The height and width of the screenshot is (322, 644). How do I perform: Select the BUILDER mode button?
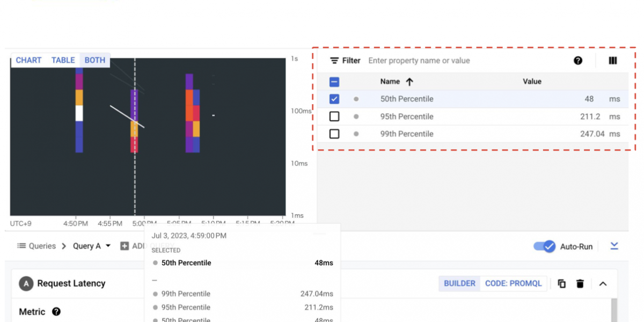point(459,283)
